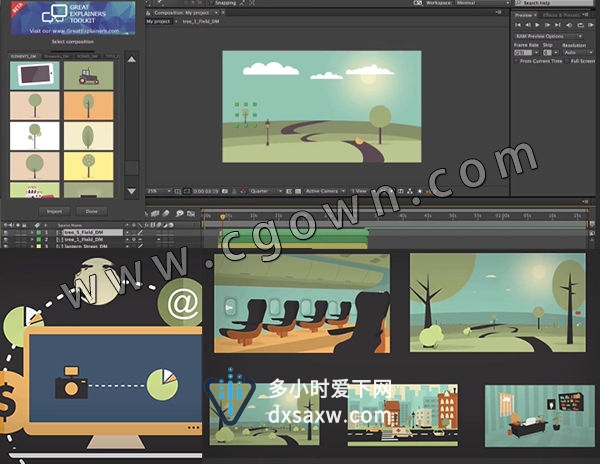
Task: Choose the tree thumbnail on orange background
Action: click(x=88, y=106)
